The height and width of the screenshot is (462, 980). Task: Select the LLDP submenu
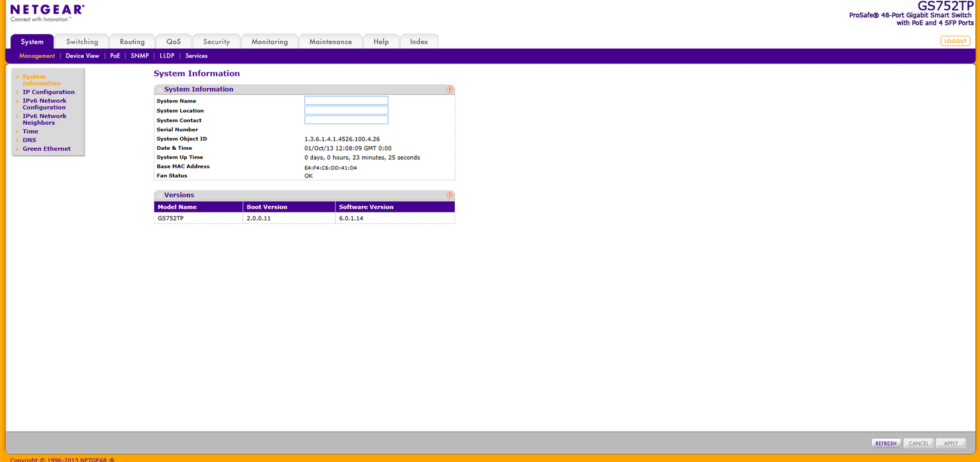(167, 56)
